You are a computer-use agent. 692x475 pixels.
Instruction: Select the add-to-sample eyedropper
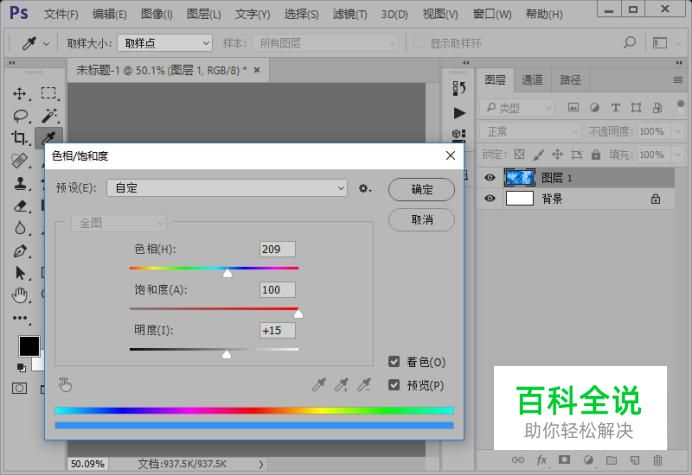tap(341, 385)
